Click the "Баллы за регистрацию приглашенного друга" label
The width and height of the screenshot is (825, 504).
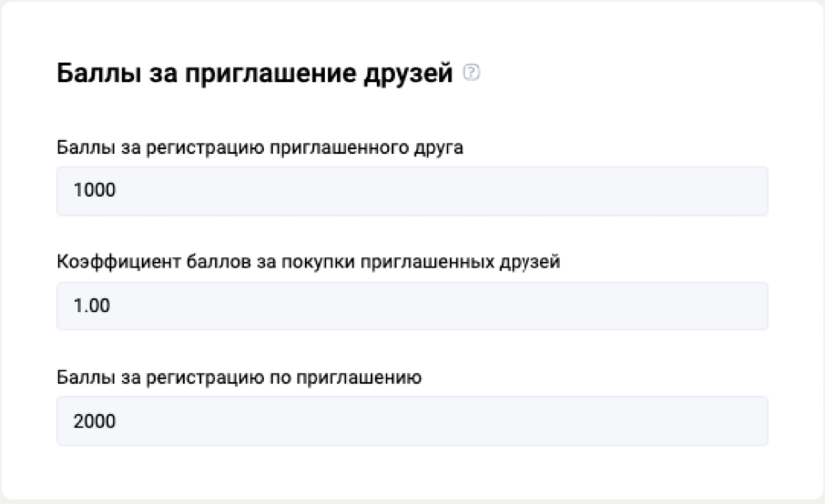coord(260,148)
